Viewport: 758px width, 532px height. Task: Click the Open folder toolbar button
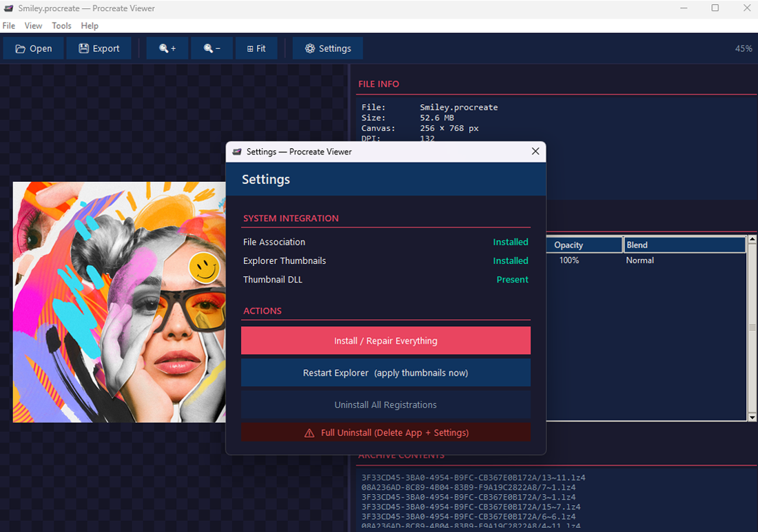coord(33,48)
